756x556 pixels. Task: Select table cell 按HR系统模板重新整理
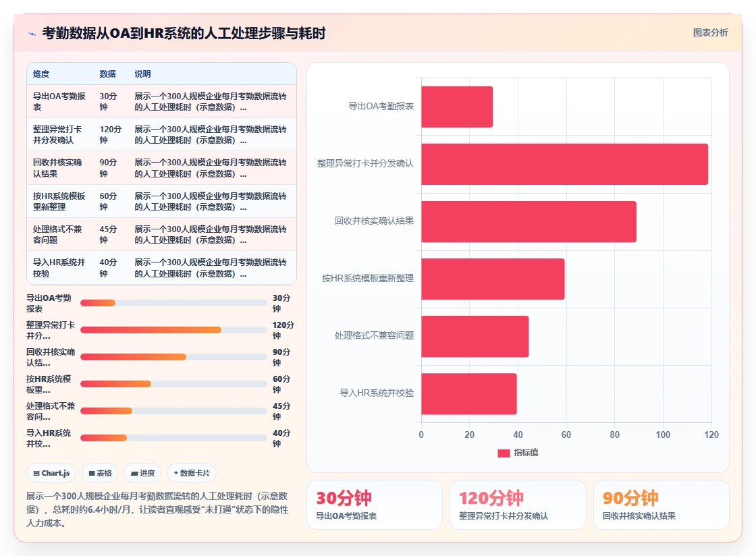[x=59, y=201]
